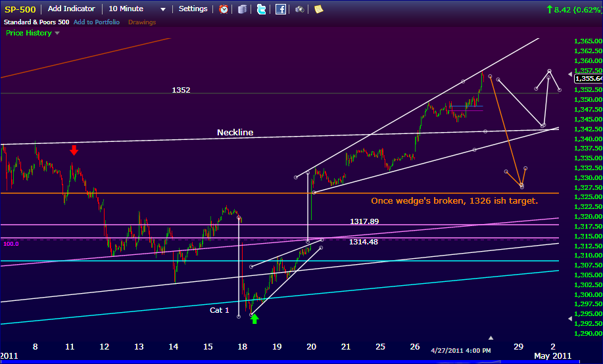Click the green up arrow marker
Screen dimensions: 603x364
coord(255,319)
